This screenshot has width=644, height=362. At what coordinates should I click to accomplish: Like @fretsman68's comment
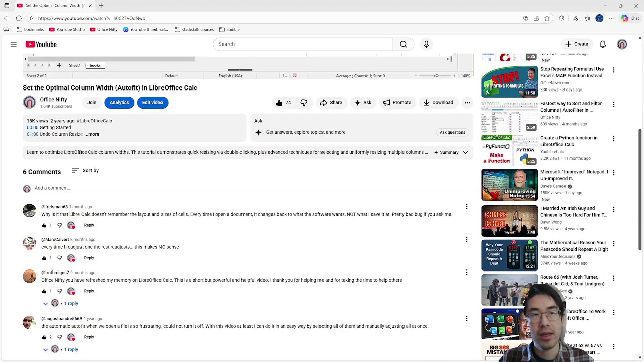pyautogui.click(x=44, y=225)
